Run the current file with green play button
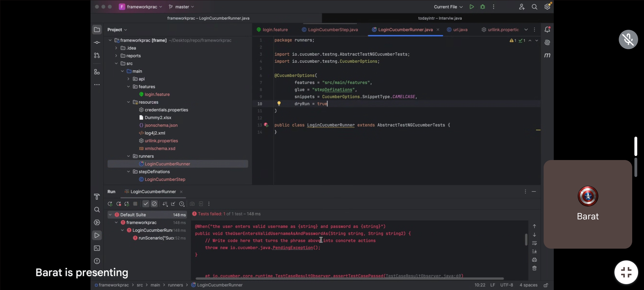The image size is (644, 290). (471, 7)
